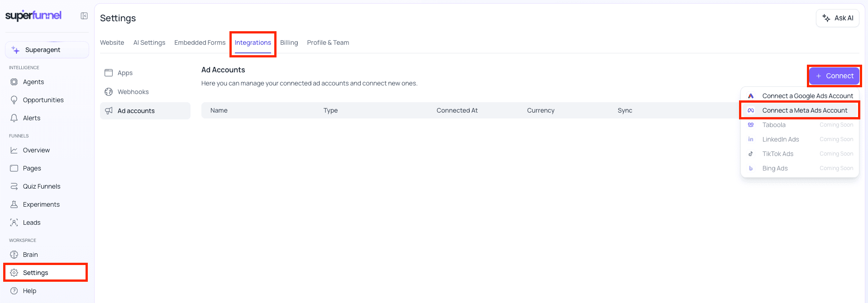Click the Overview chart icon
The height and width of the screenshot is (303, 868).
click(x=14, y=150)
